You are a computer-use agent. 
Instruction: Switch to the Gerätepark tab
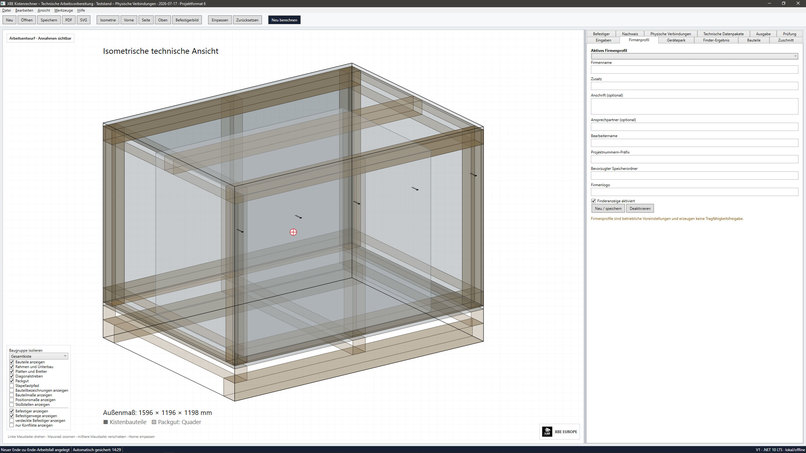tap(676, 40)
